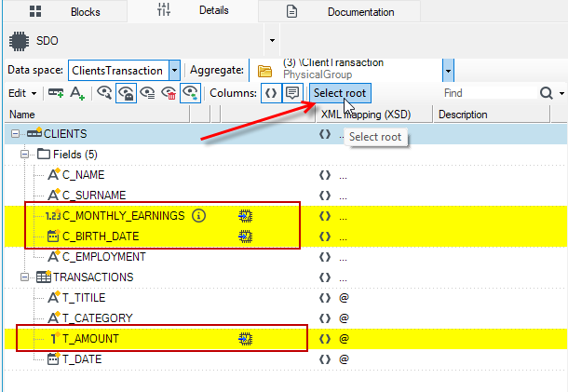Collapse the TRANSACTIONS table node
This screenshot has height=392, width=568.
click(24, 277)
